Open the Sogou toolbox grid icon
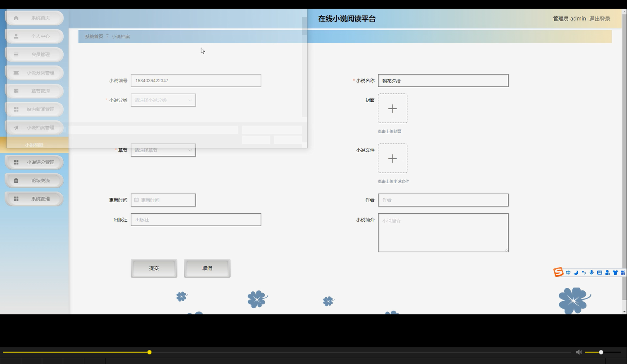 tap(623, 273)
